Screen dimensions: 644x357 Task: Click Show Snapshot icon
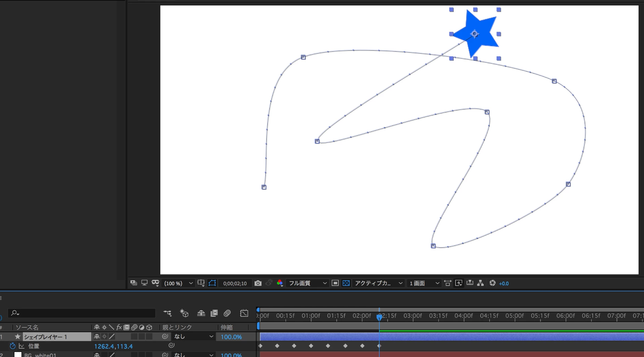[269, 283]
